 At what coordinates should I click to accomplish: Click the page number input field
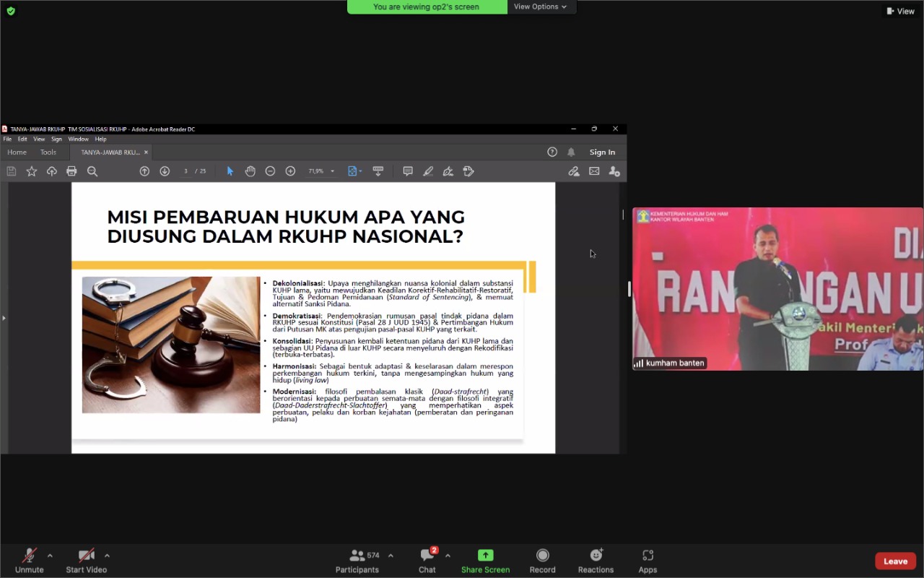point(186,171)
